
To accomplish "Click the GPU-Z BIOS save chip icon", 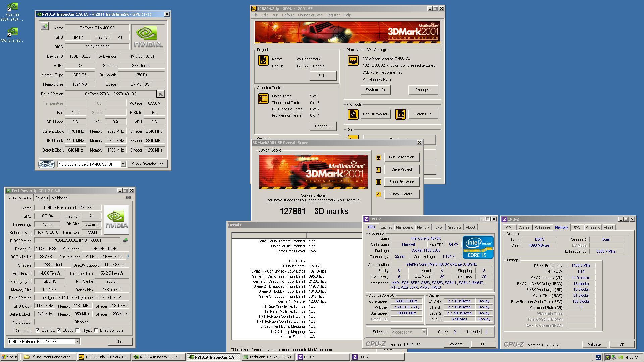I will click(125, 240).
